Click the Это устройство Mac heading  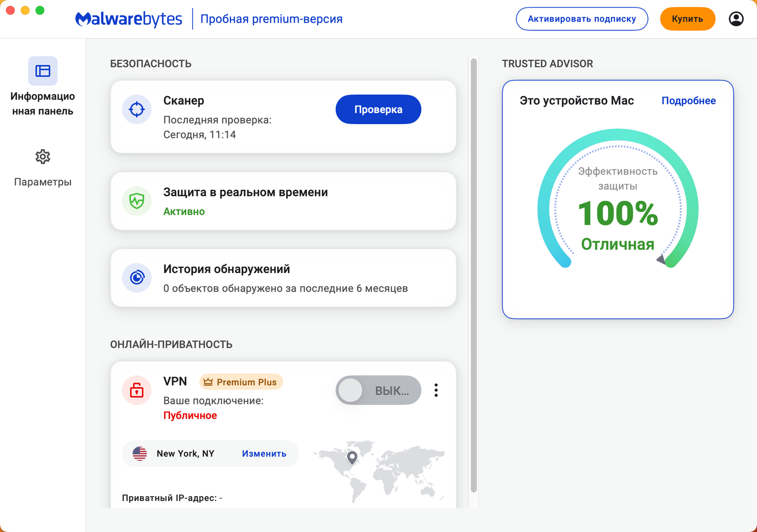click(x=577, y=100)
